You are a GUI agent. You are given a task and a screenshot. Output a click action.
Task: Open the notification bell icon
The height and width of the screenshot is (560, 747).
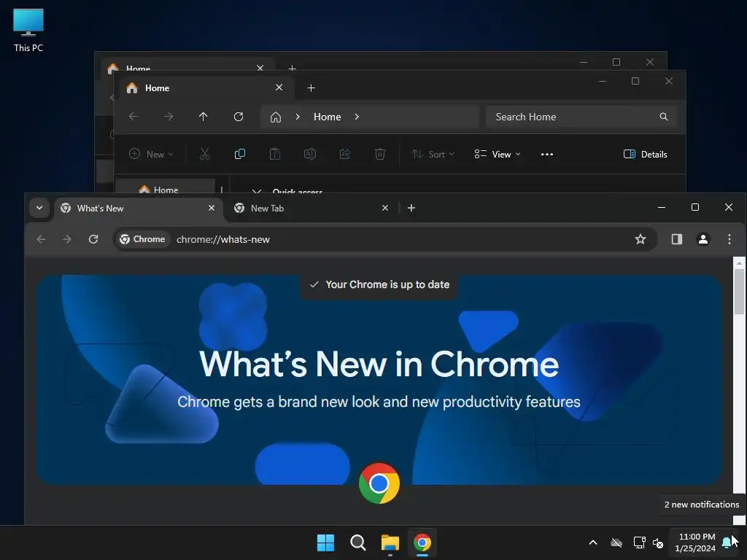pyautogui.click(x=727, y=542)
